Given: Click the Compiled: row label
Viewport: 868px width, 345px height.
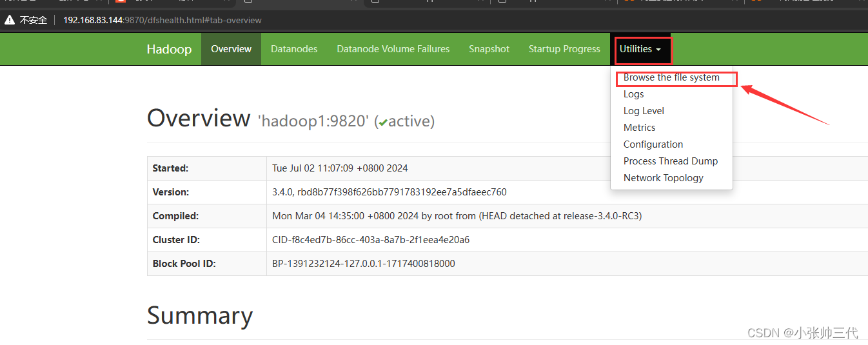Looking at the screenshot, I should click(x=175, y=216).
